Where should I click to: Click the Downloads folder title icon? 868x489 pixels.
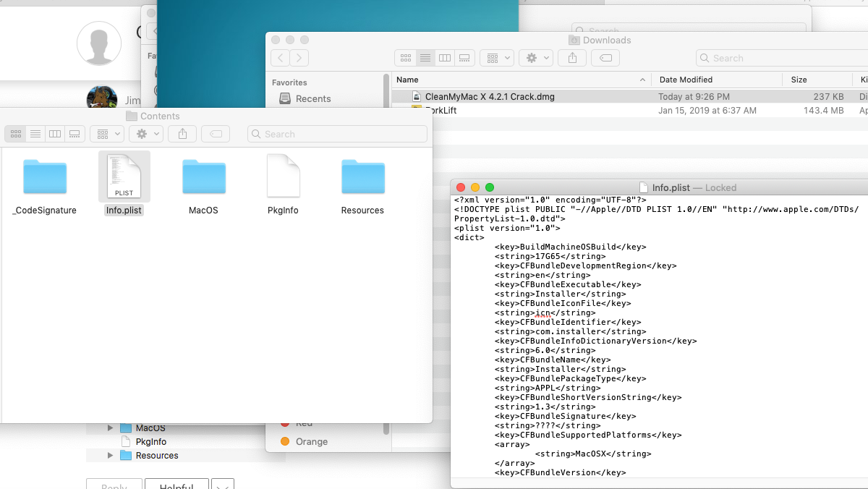point(574,40)
